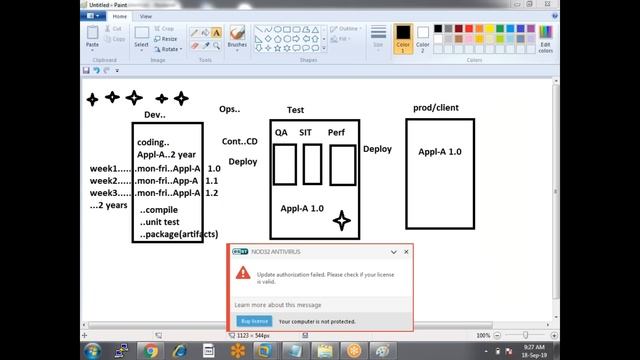The image size is (640, 360).
Task: Click Buy license in ESET popup
Action: [x=254, y=321]
